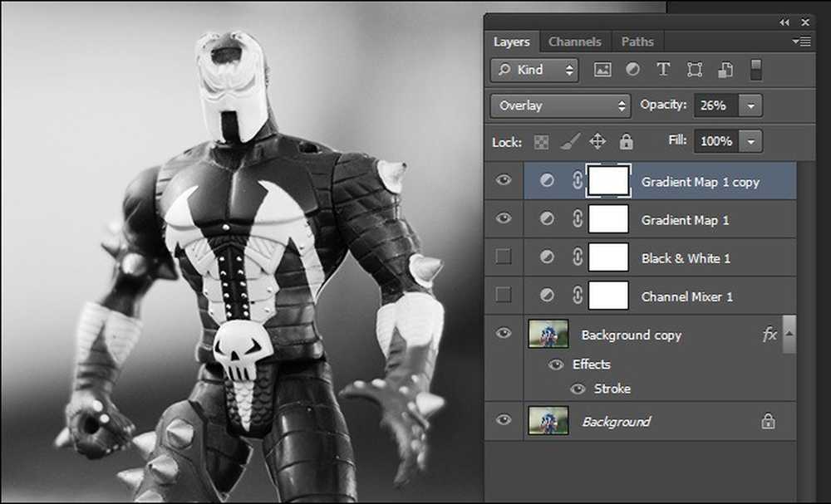Unlink mask on Channel Mixer 1
Image resolution: width=831 pixels, height=504 pixels.
pos(578,295)
